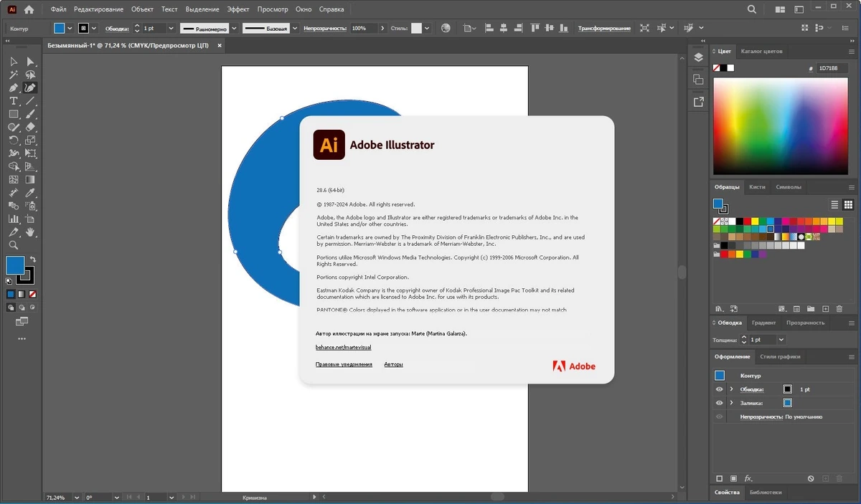The height and width of the screenshot is (504, 861).
Task: Open Layers panel icon in side dock
Action: coord(698,57)
